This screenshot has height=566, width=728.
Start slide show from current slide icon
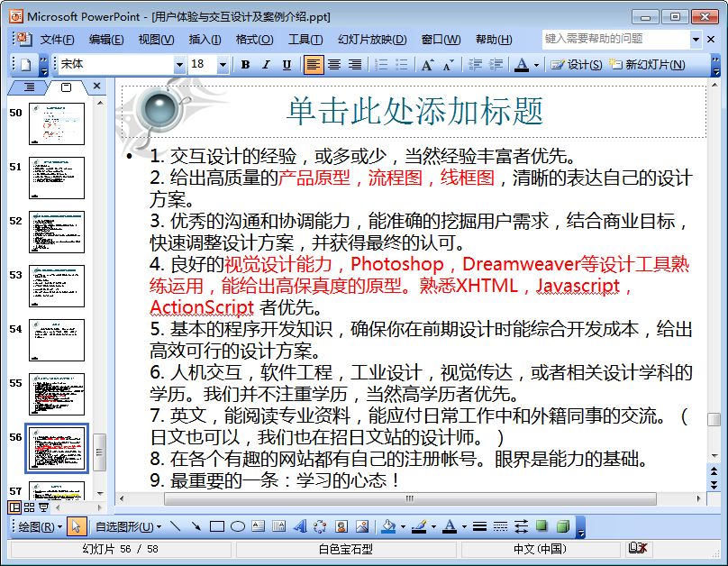coord(43,507)
